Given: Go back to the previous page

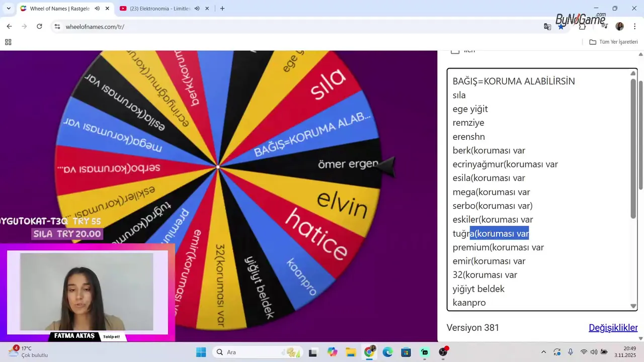Looking at the screenshot, I should [x=9, y=26].
